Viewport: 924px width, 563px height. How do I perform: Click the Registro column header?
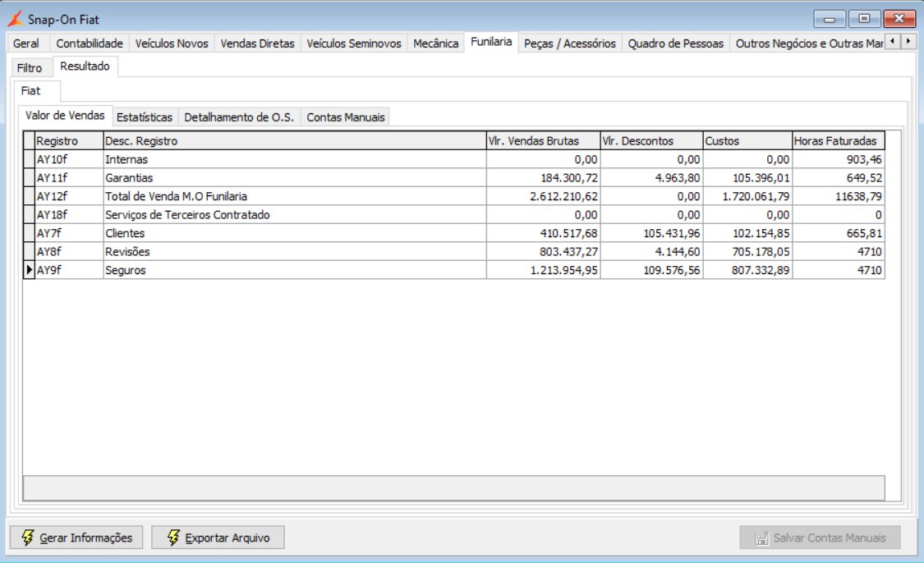69,141
